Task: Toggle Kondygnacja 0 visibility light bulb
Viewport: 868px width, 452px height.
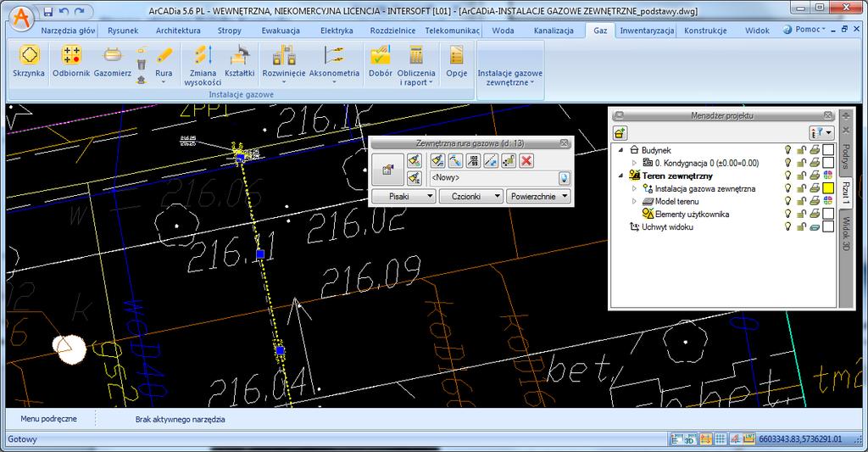Action: pos(787,163)
